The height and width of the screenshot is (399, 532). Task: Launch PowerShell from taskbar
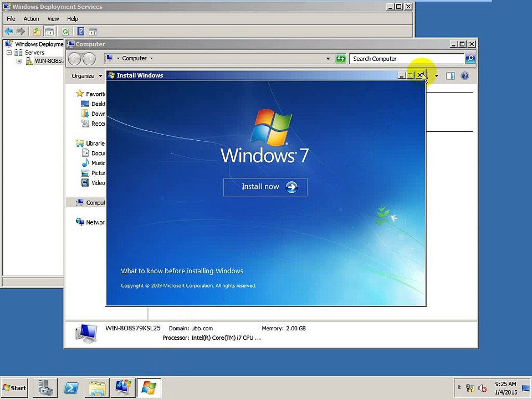[x=71, y=388]
